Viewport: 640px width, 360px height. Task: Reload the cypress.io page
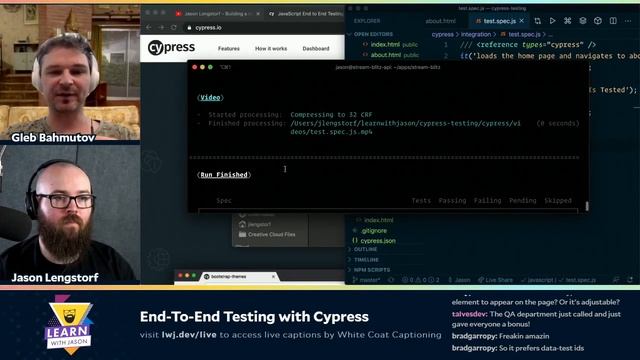click(174, 27)
